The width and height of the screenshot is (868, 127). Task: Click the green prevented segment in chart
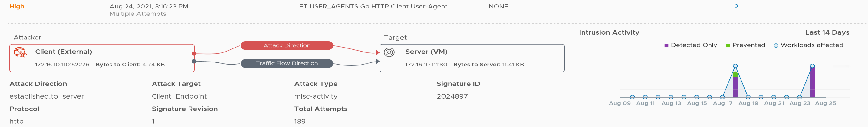[735, 75]
